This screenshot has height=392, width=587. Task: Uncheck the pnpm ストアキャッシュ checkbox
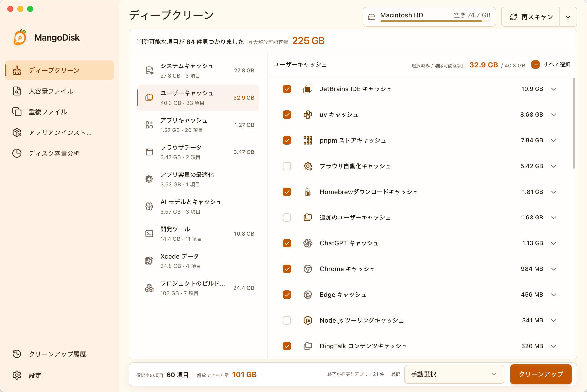pos(287,140)
